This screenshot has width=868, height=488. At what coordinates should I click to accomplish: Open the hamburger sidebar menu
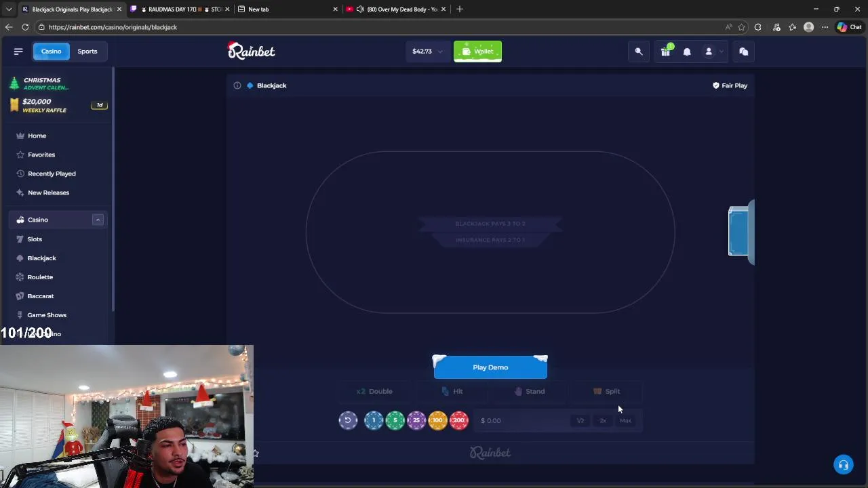pos(18,52)
